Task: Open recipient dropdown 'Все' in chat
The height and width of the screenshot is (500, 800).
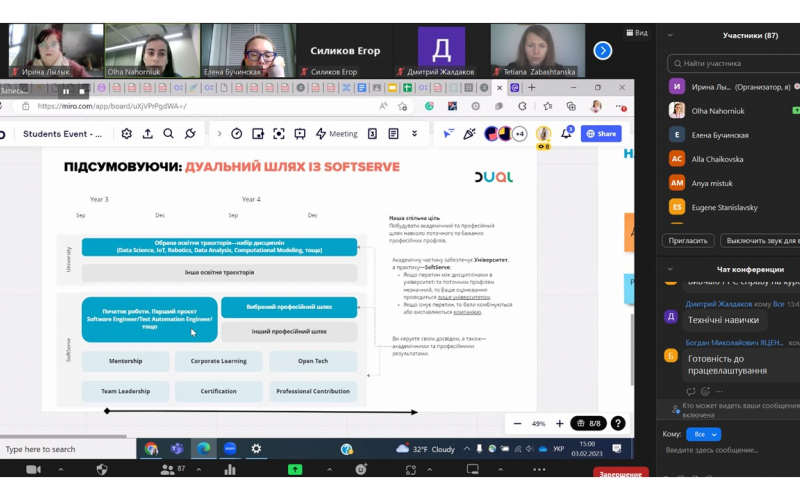Action: click(704, 434)
